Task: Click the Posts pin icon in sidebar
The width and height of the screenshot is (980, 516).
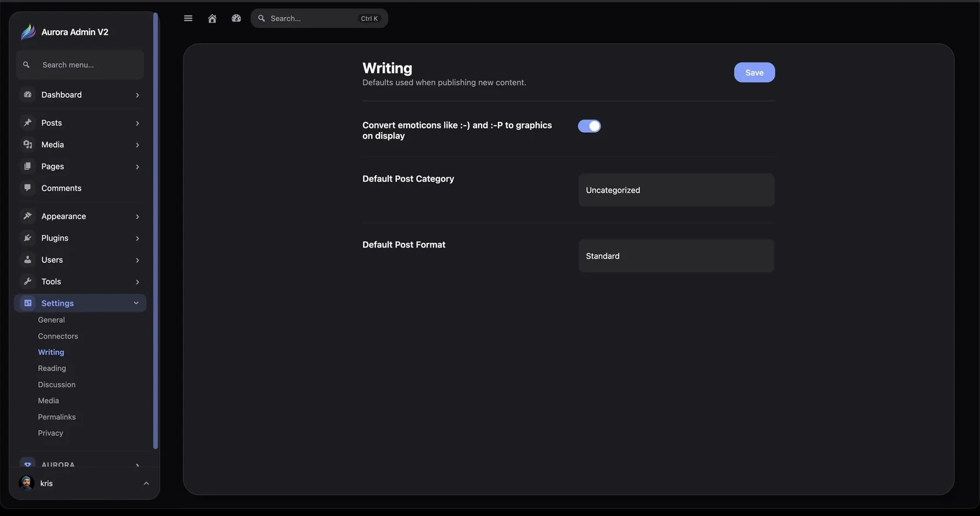Action: pyautogui.click(x=27, y=123)
